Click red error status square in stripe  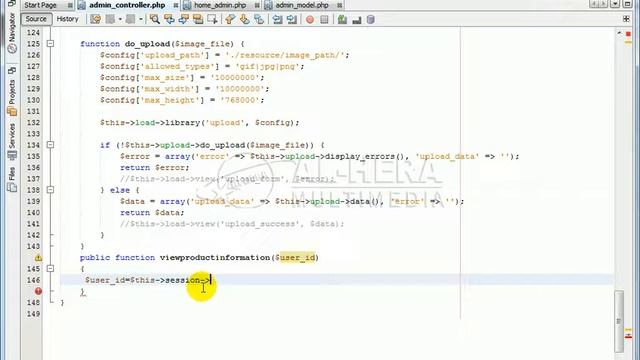coord(628,34)
